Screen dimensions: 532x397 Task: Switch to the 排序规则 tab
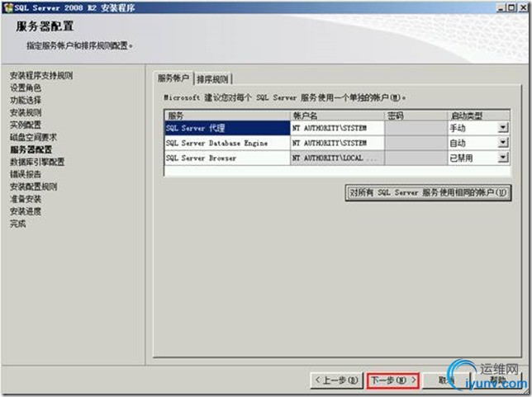click(x=213, y=79)
